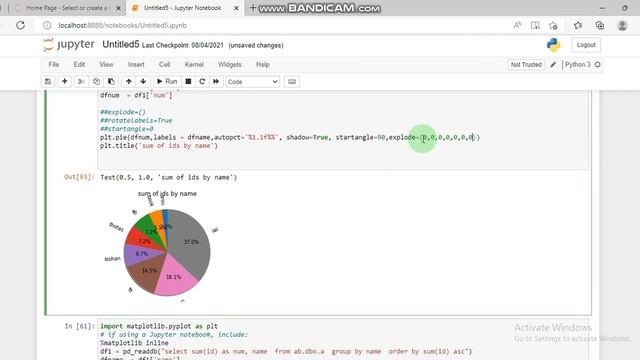Screen dimensions: 640x360
Task: Open the command palette keyboard icon
Action: 292,82
